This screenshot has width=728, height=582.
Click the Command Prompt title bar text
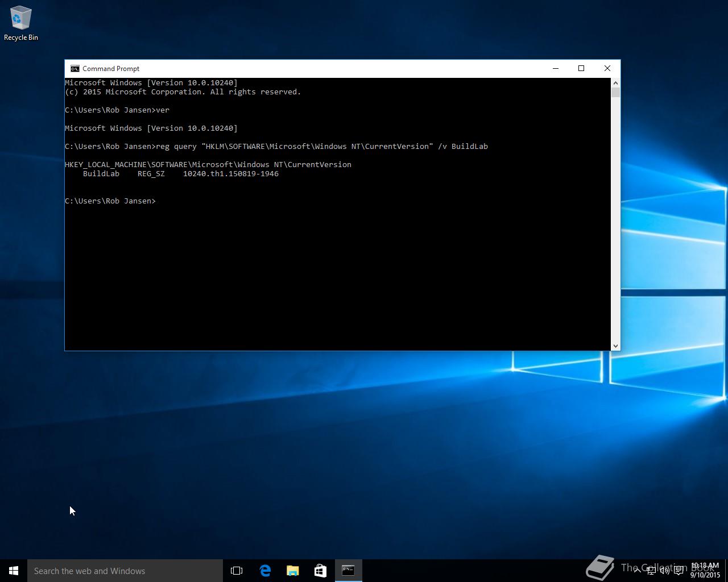pyautogui.click(x=111, y=69)
